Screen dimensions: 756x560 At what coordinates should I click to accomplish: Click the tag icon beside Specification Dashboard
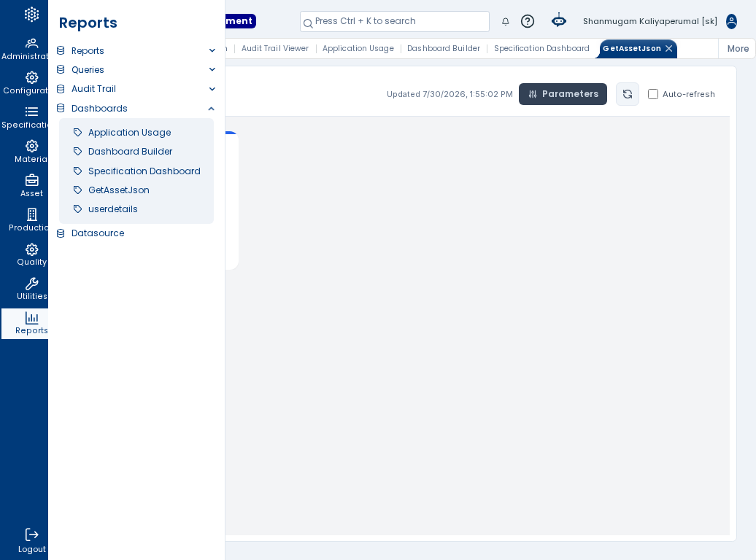pos(77,171)
